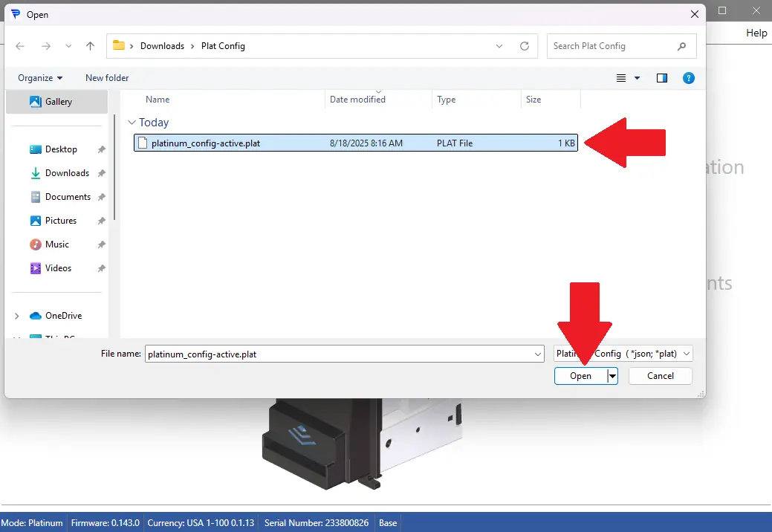Click Currency: USA 1-100 status entry
This screenshot has width=772, height=532.
pos(201,522)
